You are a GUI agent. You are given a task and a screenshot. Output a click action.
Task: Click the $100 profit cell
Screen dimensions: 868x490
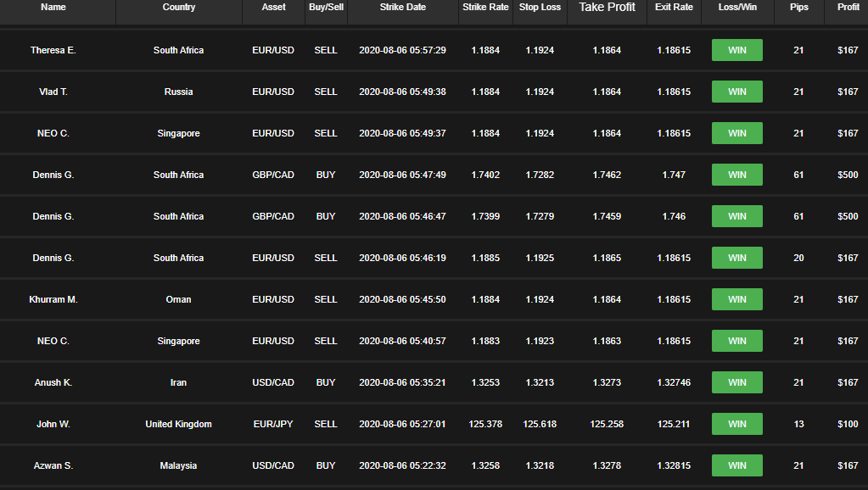coord(848,424)
